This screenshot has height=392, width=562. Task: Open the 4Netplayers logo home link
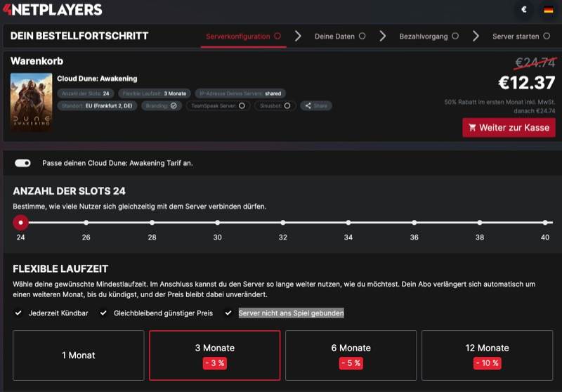point(53,10)
